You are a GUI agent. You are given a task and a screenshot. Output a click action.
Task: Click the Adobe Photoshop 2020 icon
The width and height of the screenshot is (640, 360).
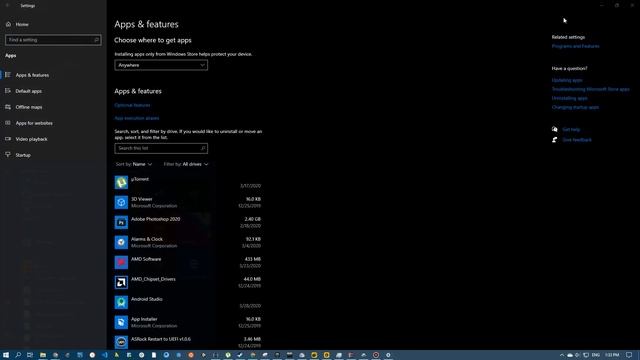pyautogui.click(x=121, y=222)
